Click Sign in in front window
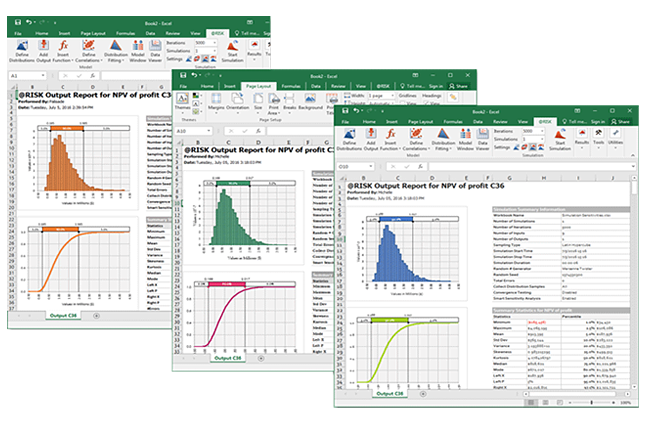This screenshot has width=647, height=425. click(x=597, y=122)
